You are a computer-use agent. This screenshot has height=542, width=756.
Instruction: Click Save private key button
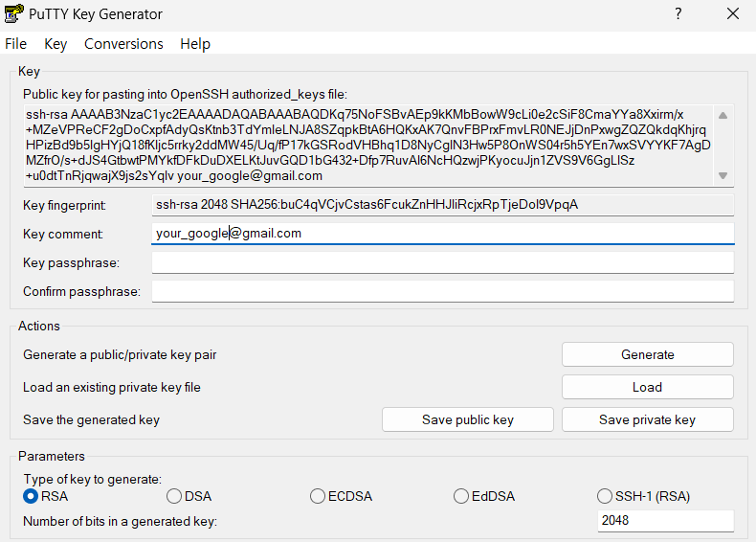pyautogui.click(x=648, y=419)
